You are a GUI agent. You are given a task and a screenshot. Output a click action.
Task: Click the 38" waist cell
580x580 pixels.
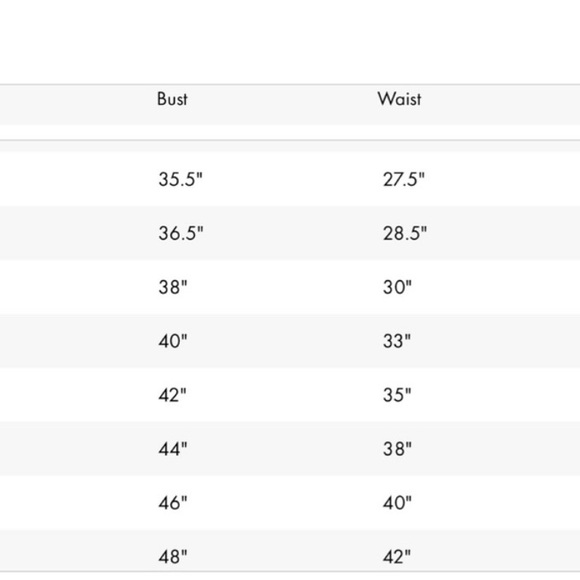397,449
